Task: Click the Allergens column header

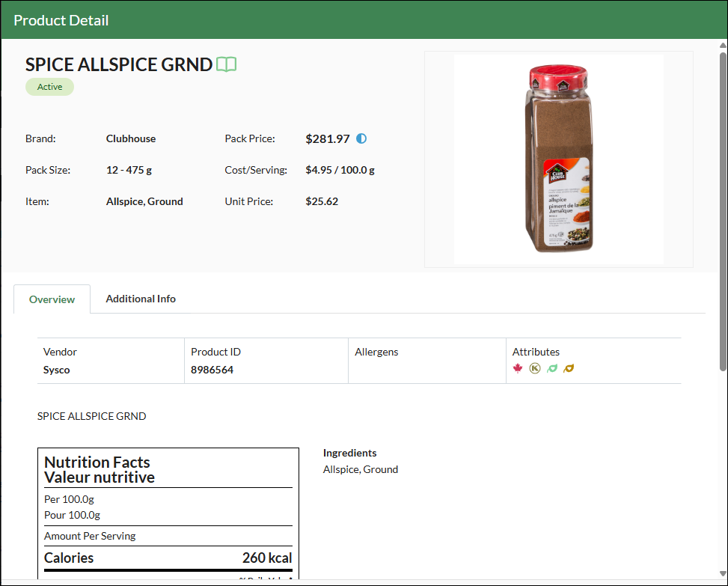Action: point(376,352)
